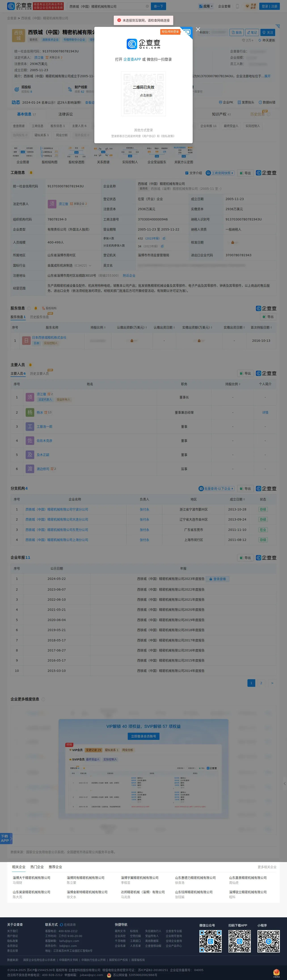Screen dimensions: 287x980
Task: Click the 登录 | 注册 button
Action: coord(269,6)
